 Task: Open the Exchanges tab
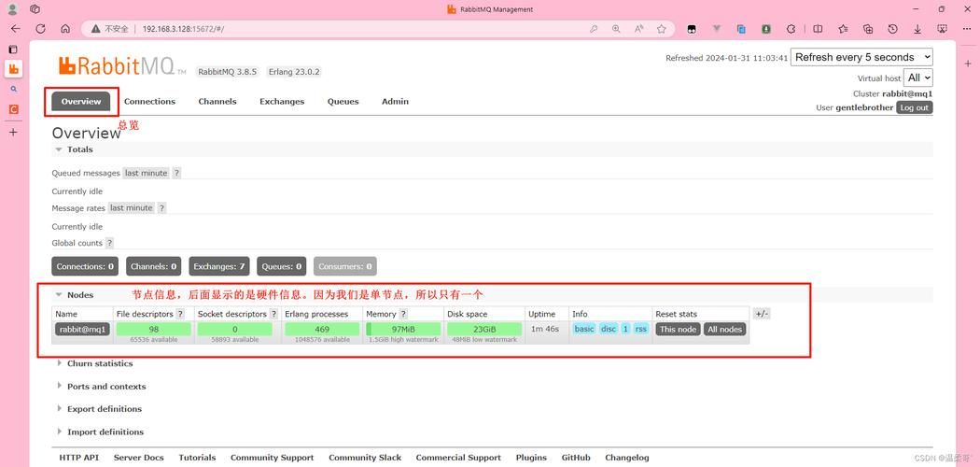click(282, 102)
